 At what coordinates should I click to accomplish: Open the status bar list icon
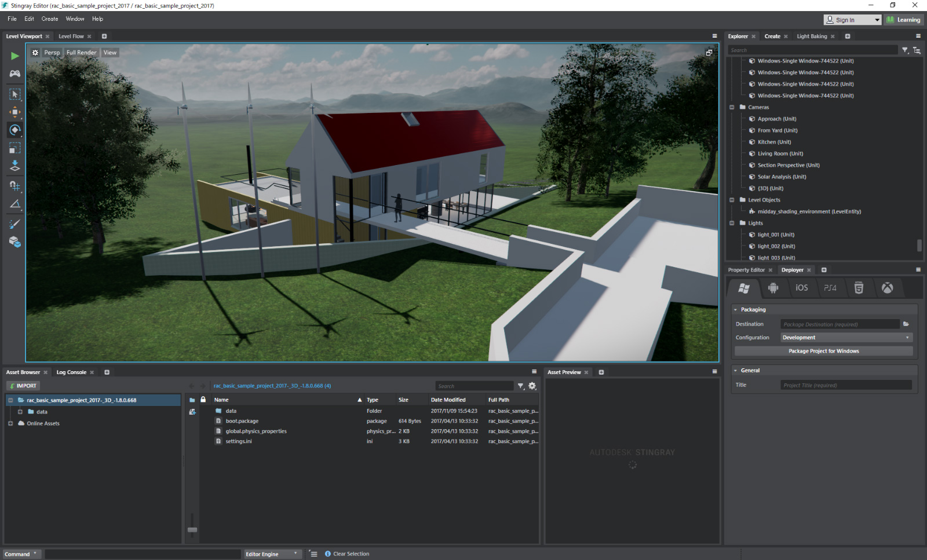pyautogui.click(x=314, y=554)
